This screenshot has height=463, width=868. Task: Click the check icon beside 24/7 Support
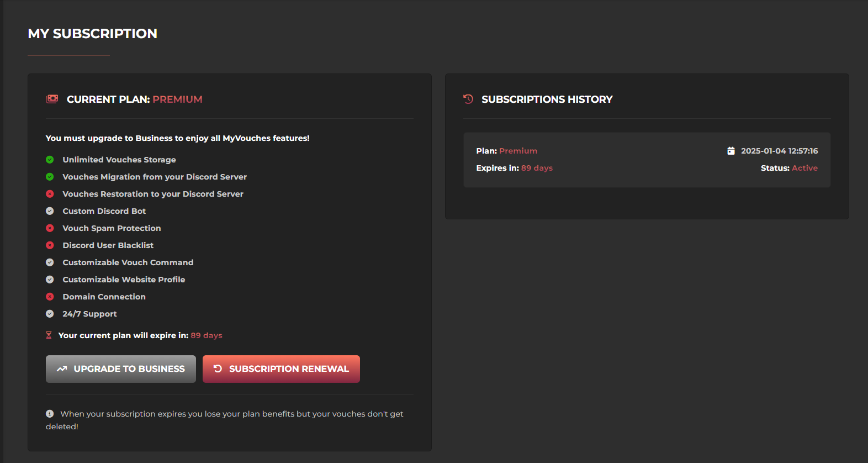pos(50,314)
